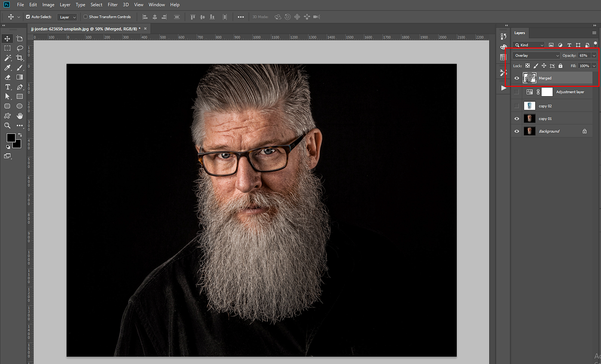Image resolution: width=601 pixels, height=364 pixels.
Task: Open the three-dots align options button
Action: [x=241, y=17]
